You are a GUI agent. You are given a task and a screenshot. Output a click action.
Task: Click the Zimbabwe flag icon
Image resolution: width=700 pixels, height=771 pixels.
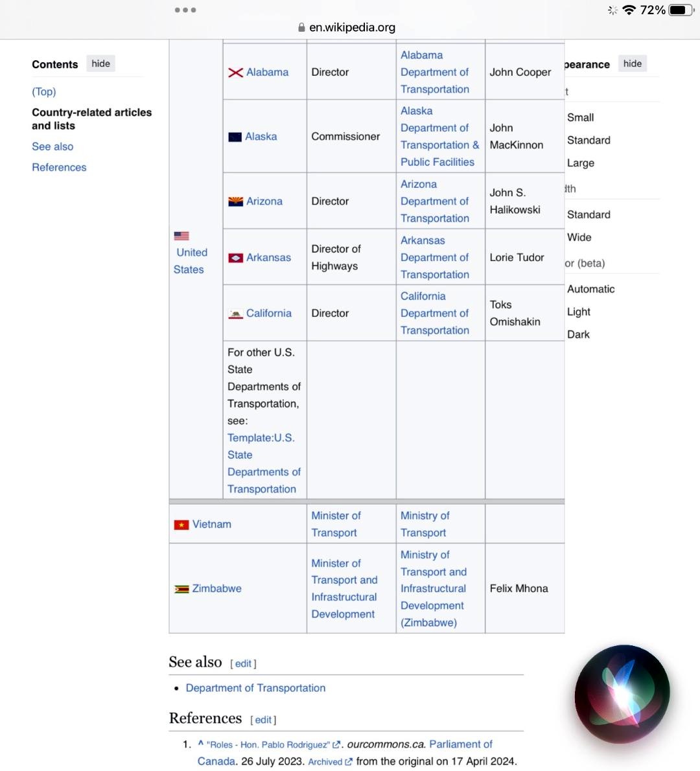pos(181,589)
